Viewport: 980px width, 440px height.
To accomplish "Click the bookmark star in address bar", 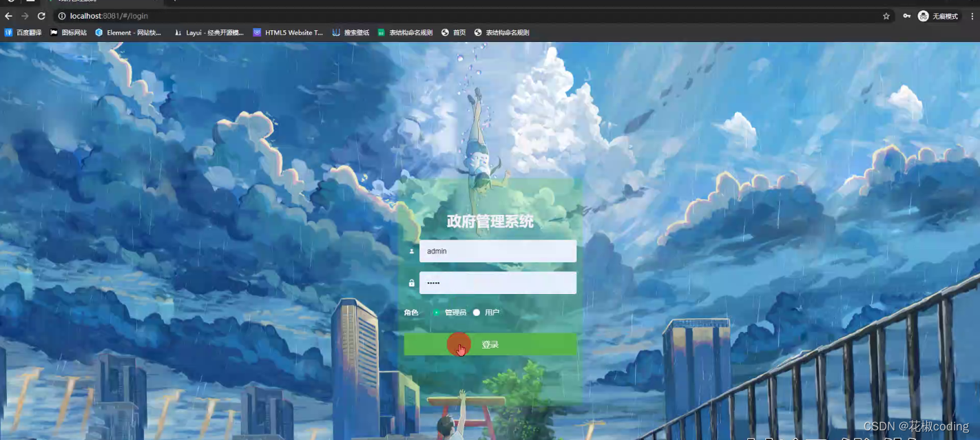I will coord(886,15).
